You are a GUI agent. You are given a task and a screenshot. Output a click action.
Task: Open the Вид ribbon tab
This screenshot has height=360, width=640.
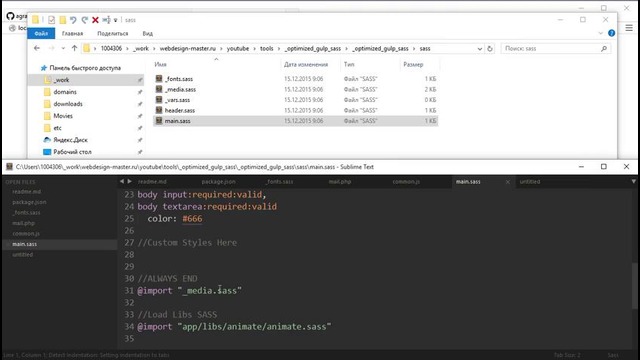click(147, 33)
